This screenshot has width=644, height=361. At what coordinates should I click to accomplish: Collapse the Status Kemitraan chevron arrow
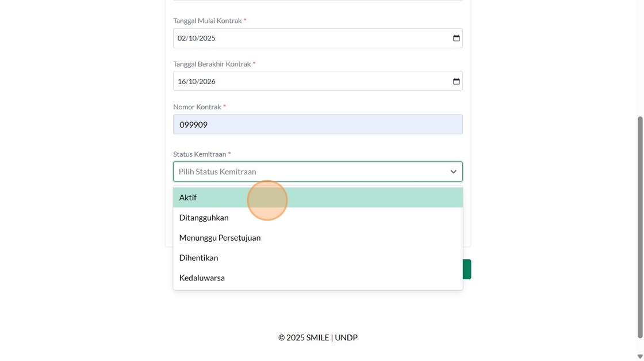coord(453,172)
